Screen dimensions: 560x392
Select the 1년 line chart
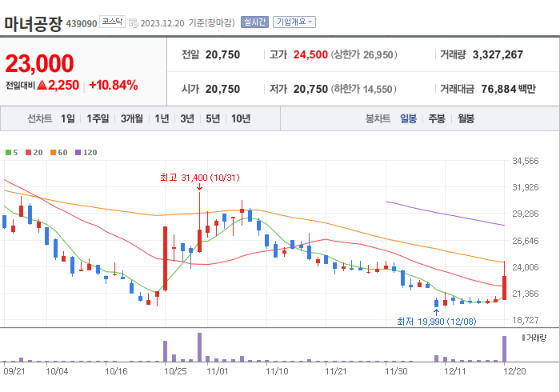point(162,118)
